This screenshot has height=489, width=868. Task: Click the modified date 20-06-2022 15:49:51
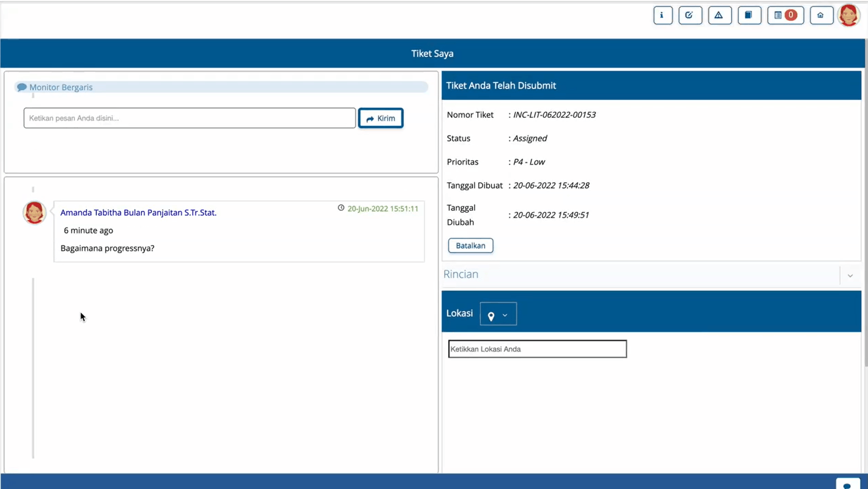pos(551,215)
